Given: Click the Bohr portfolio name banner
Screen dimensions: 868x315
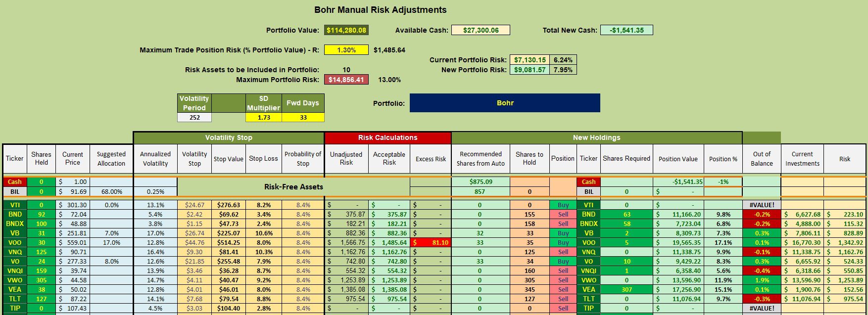Looking at the screenshot, I should pyautogui.click(x=505, y=103).
